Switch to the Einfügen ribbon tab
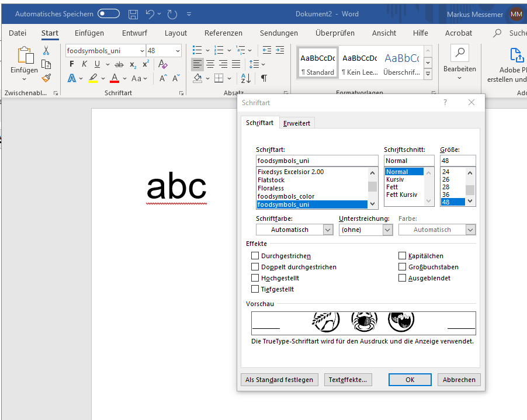This screenshot has width=527, height=420. click(x=89, y=33)
